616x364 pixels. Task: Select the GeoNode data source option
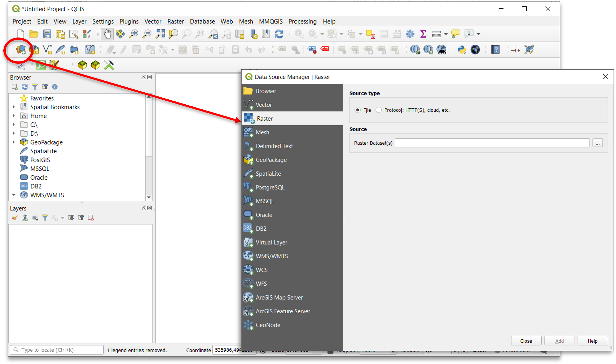268,325
